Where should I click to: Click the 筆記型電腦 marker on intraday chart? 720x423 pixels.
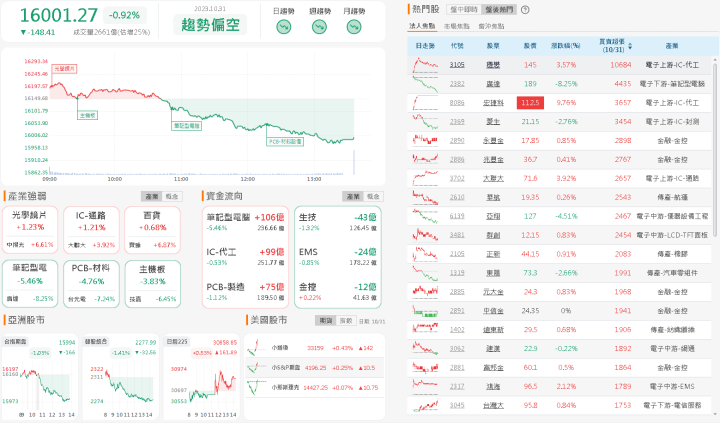click(x=186, y=125)
